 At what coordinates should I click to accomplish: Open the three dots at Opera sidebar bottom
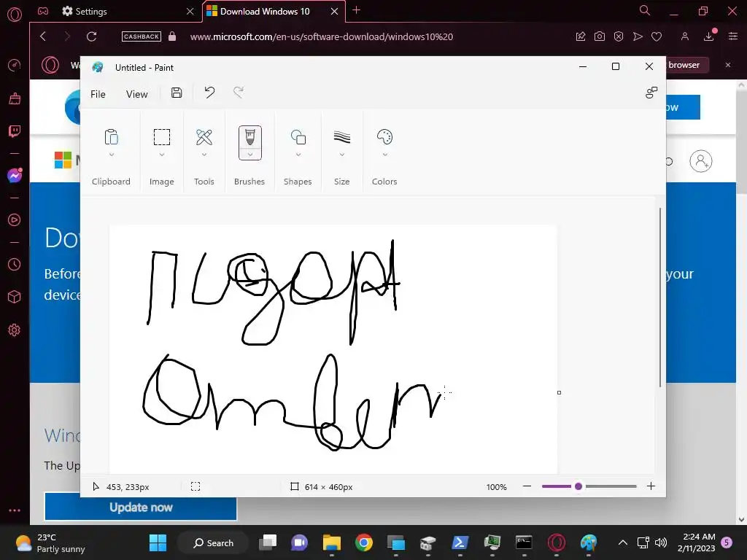15,510
